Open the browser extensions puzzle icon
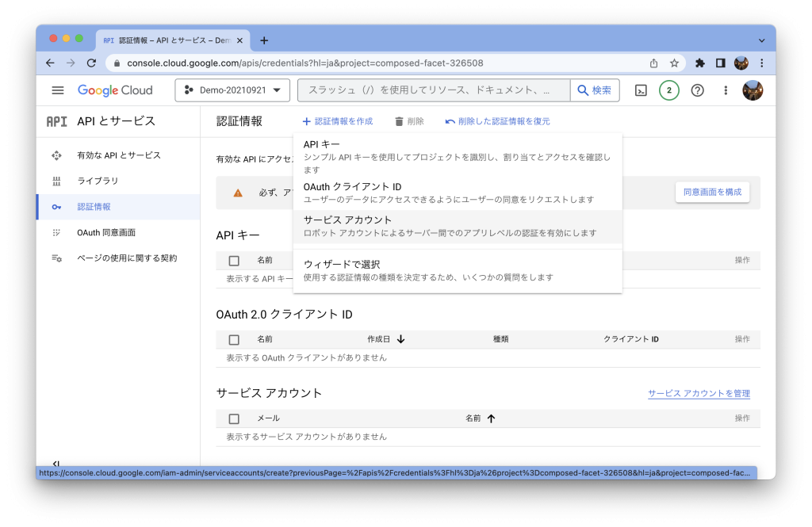Image resolution: width=812 pixels, height=527 pixels. pos(699,63)
